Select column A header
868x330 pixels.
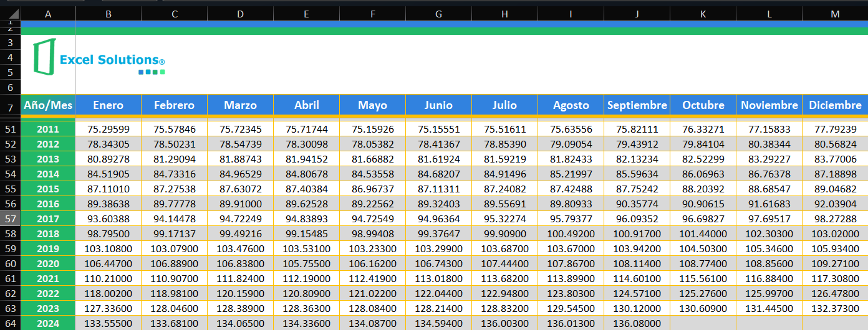pos(48,14)
